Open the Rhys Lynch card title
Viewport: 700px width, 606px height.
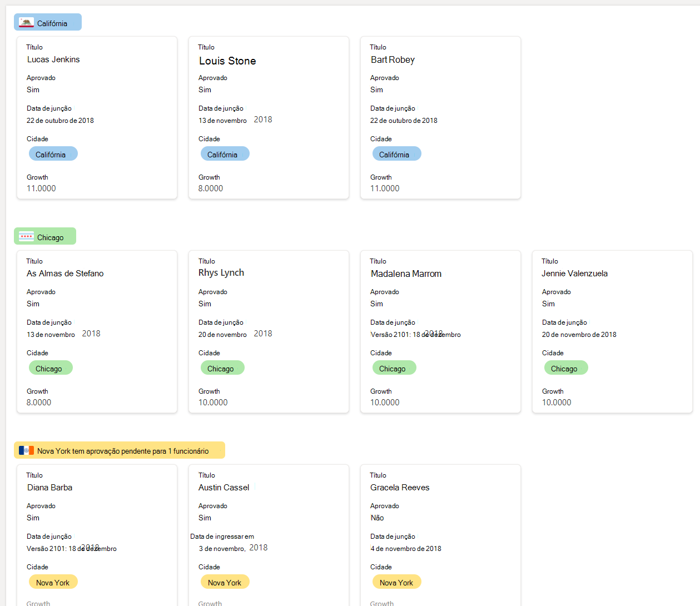221,273
